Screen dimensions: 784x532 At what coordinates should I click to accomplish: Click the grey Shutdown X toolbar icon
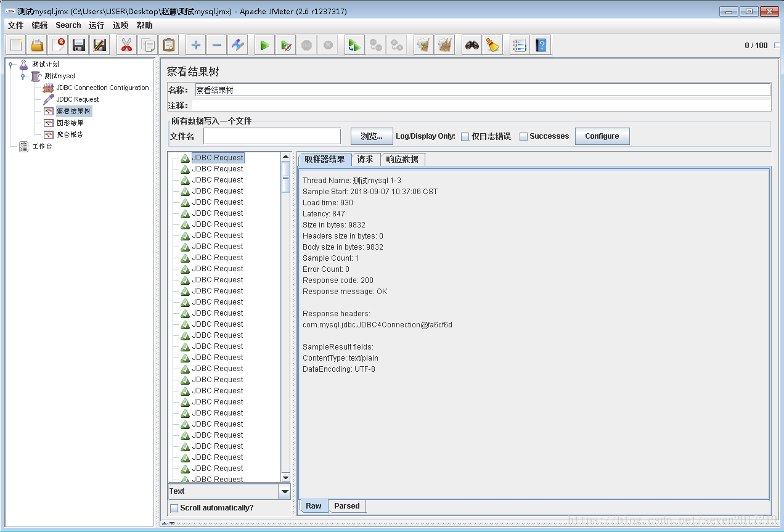click(328, 45)
